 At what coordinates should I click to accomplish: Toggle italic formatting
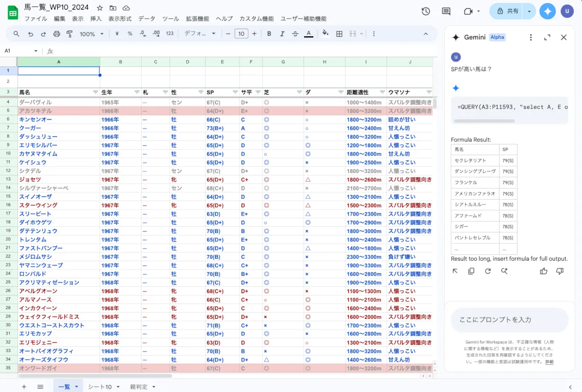[x=282, y=34]
